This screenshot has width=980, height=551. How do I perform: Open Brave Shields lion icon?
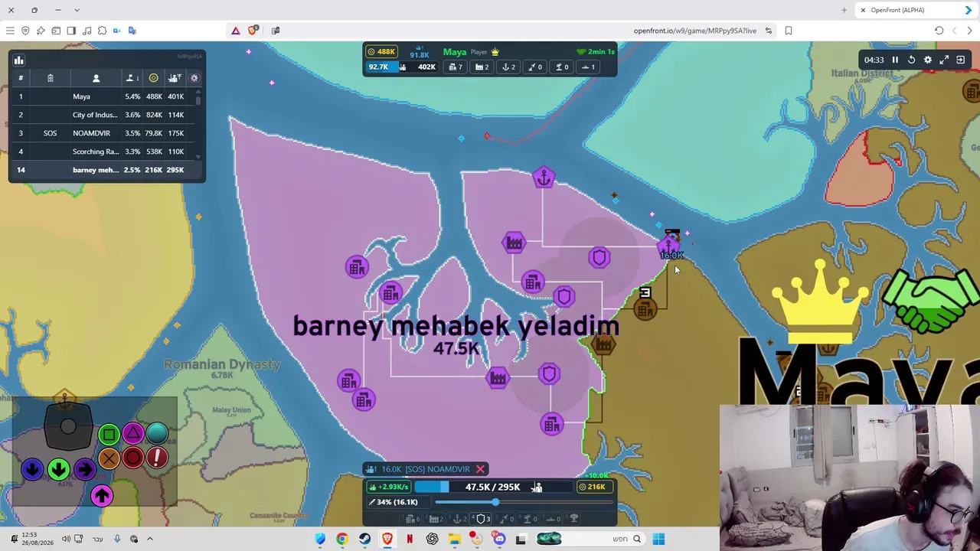[x=253, y=31]
